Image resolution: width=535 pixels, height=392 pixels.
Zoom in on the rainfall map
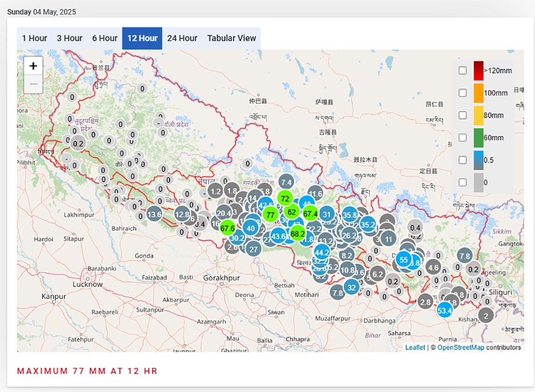point(33,66)
